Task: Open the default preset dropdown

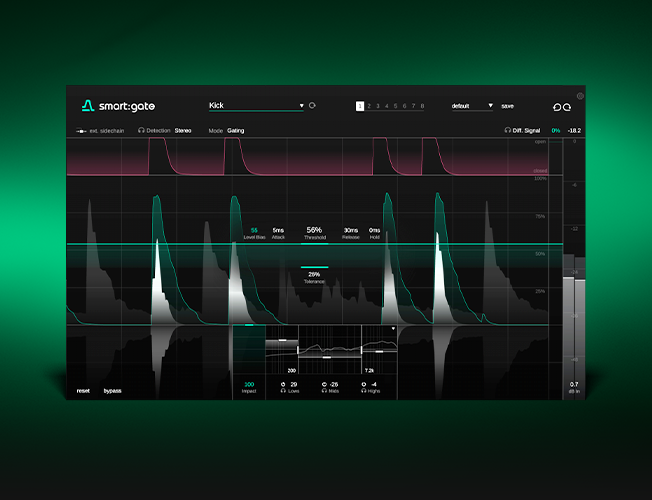Action: [472, 106]
